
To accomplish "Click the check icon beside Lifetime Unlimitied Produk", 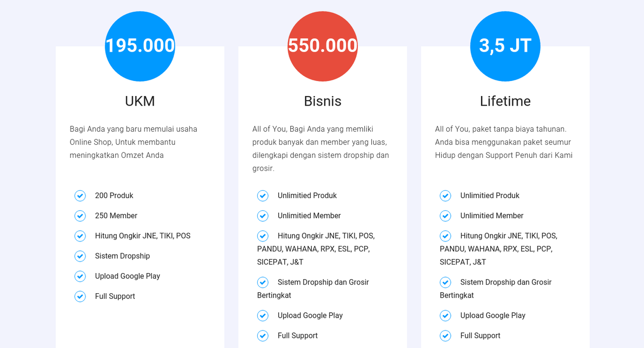I will pos(445,196).
